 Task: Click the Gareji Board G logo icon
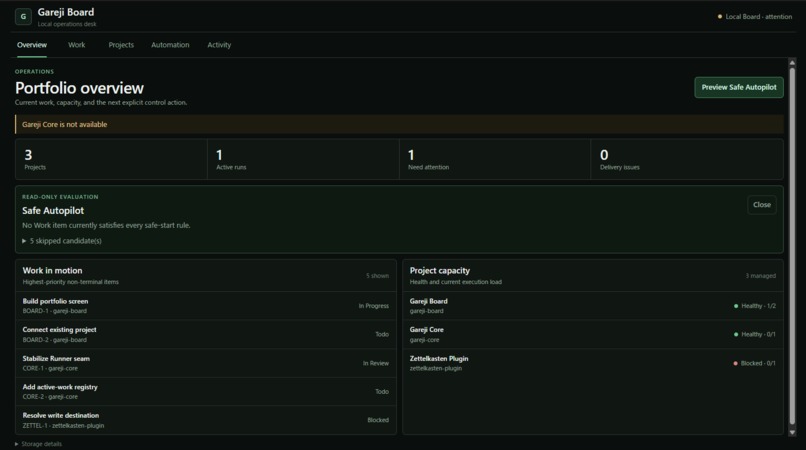[23, 16]
